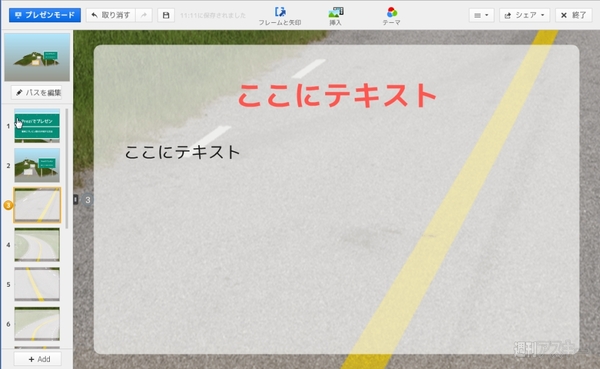This screenshot has height=369, width=600.
Task: Click the + Add path step button
Action: tap(39, 359)
